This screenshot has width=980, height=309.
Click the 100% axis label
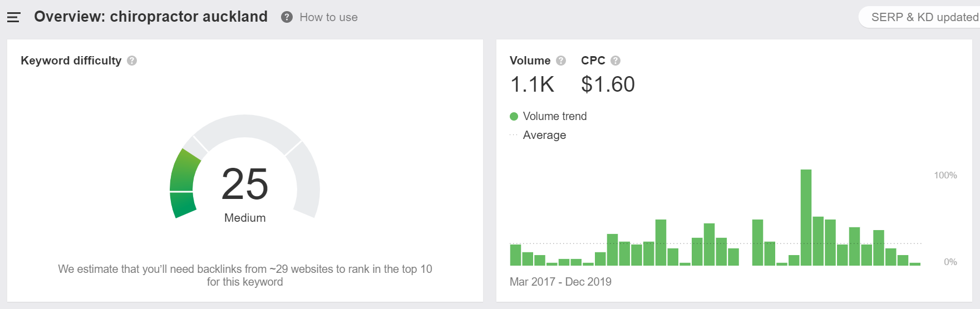945,175
